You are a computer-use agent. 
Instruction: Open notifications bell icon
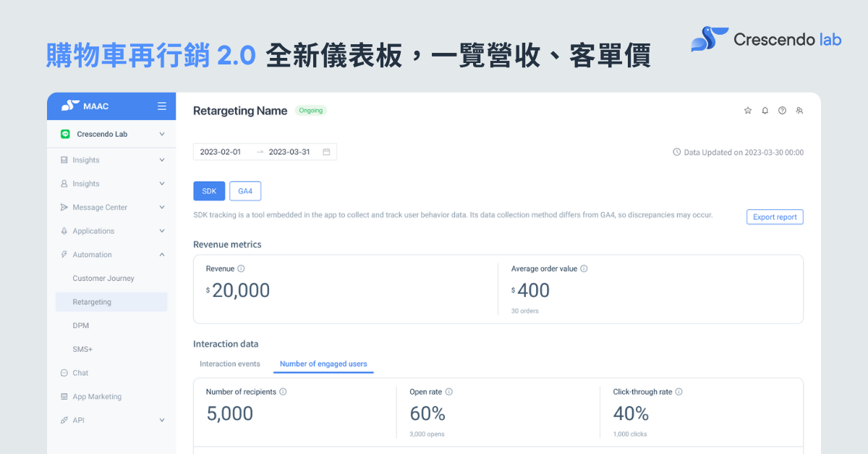pos(765,111)
